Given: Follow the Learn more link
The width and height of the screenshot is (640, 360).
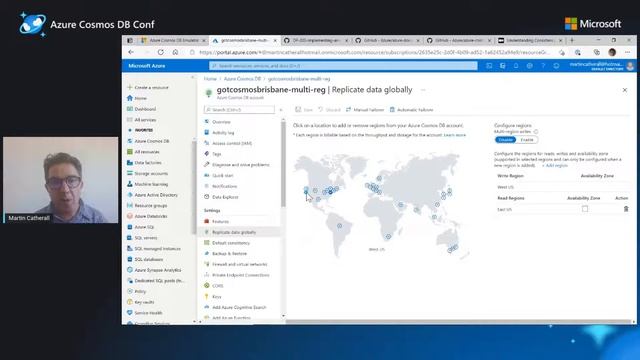Looking at the screenshot, I should [x=455, y=135].
